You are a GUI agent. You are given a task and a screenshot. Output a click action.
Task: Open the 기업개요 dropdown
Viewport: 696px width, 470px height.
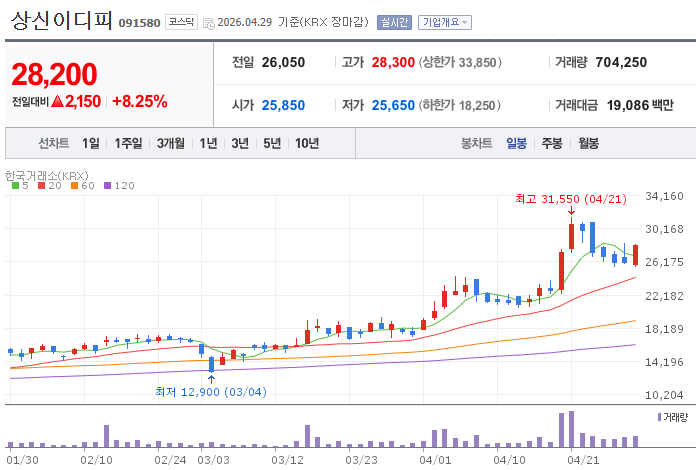point(445,22)
